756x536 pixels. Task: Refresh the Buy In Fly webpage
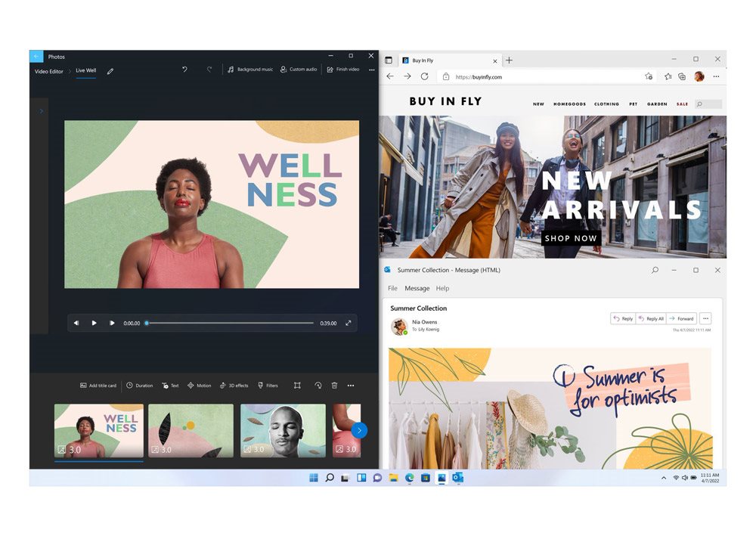(x=425, y=76)
